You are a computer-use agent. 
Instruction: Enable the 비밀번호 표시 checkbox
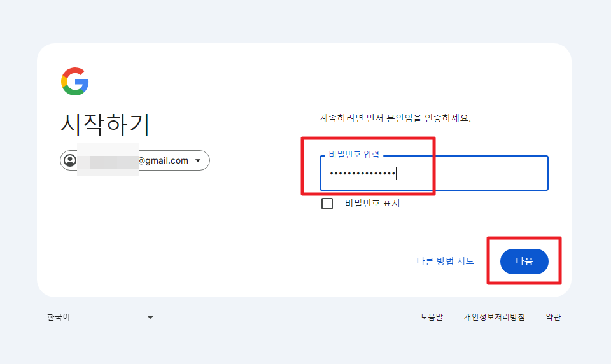[327, 204]
